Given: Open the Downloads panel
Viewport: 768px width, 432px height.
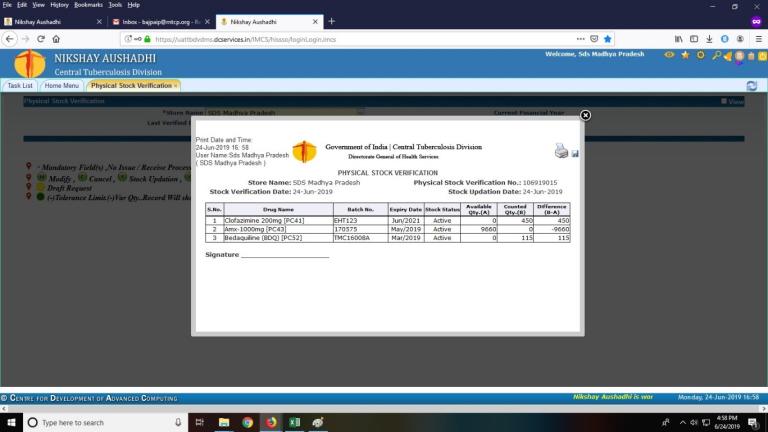Looking at the screenshot, I should [x=709, y=39].
